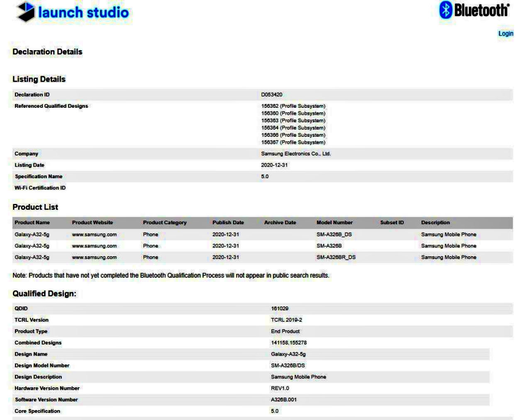The height and width of the screenshot is (420, 531).
Task: Select Declaration ID value D053420
Action: [x=272, y=95]
